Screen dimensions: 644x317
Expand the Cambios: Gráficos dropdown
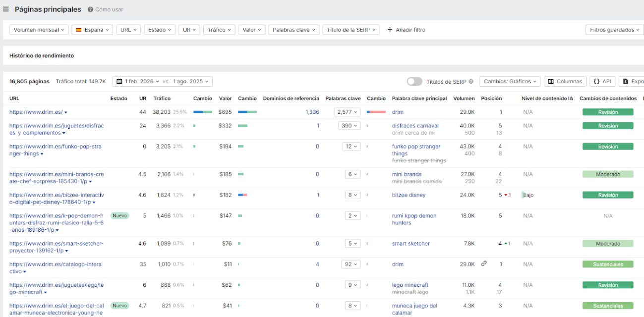[x=511, y=81]
